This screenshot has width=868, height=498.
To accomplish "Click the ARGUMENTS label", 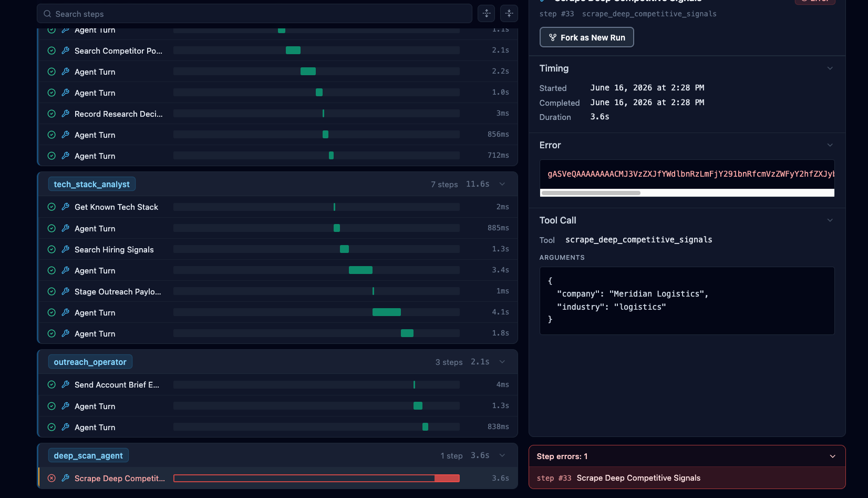I will click(x=562, y=258).
